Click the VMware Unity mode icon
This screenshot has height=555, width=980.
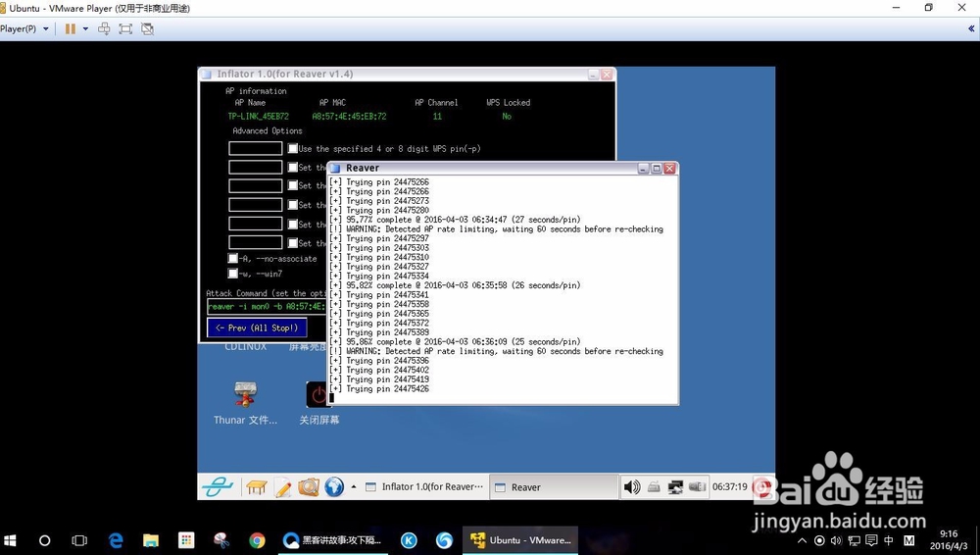pyautogui.click(x=148, y=28)
